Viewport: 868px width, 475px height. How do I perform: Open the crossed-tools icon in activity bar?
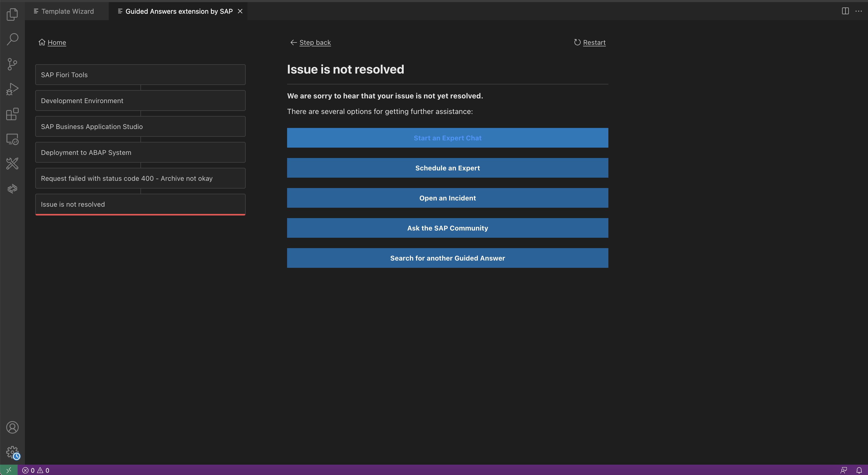[x=12, y=164]
